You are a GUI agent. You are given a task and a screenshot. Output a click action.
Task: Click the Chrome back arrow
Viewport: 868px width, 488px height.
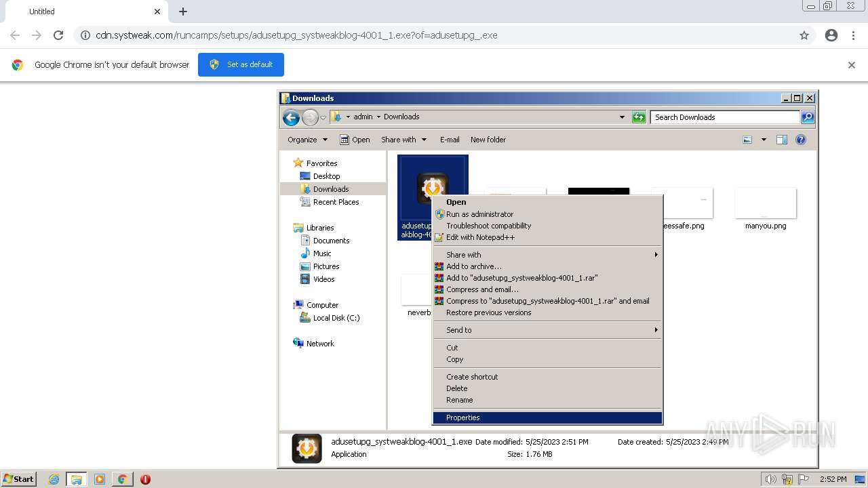click(15, 35)
